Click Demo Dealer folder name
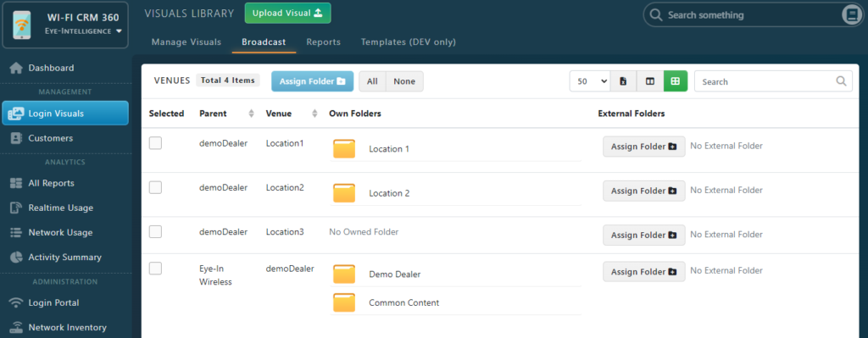This screenshot has width=868, height=338. [395, 274]
